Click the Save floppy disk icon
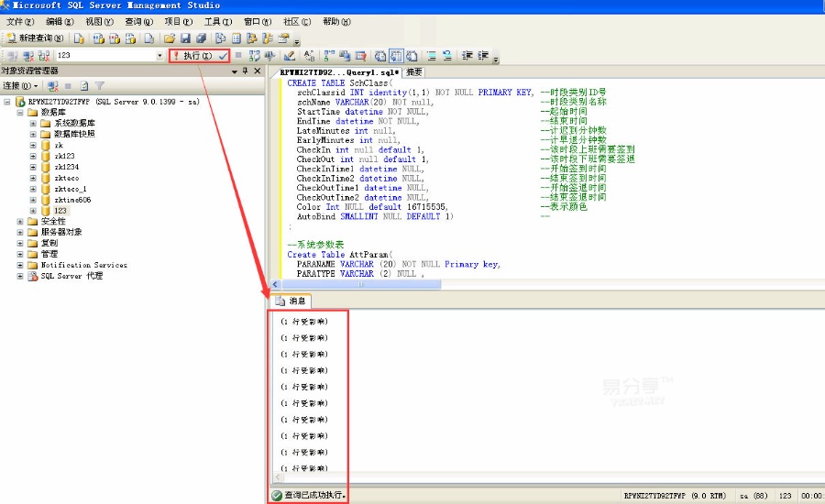 (185, 38)
